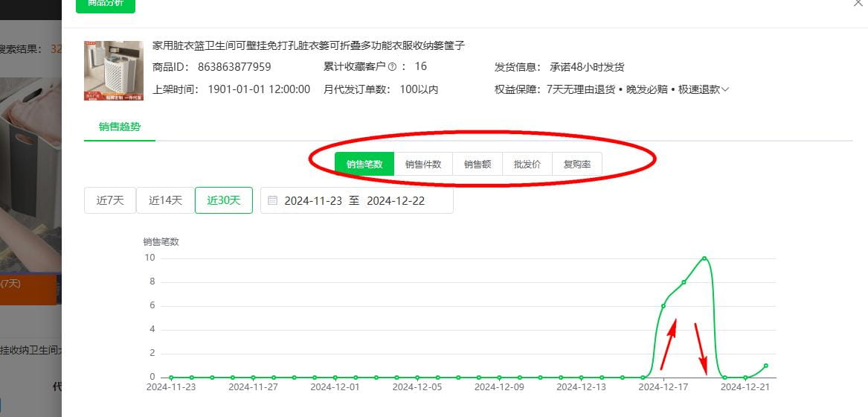The image size is (868, 417).
Task: Select the 近30天 time range
Action: (x=223, y=200)
